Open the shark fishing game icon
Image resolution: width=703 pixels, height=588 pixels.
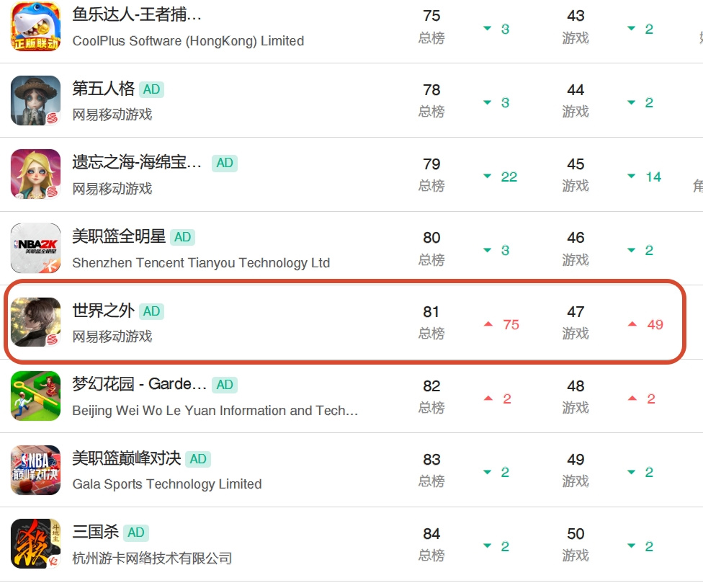tap(35, 26)
